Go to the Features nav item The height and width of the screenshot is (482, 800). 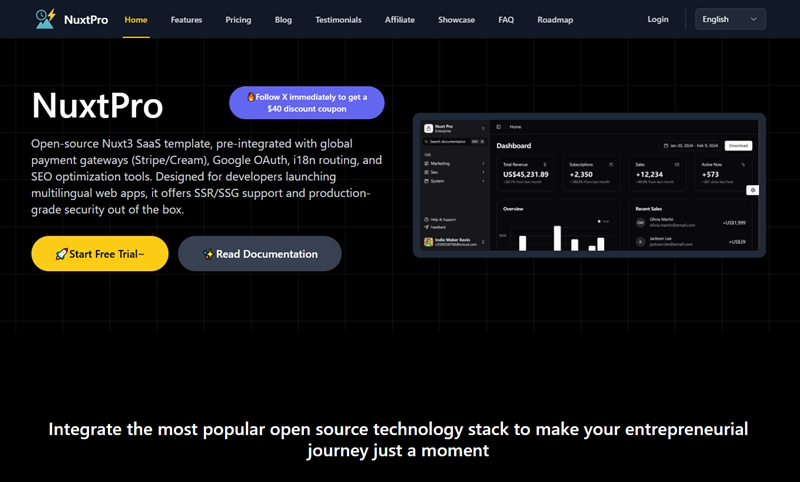(x=186, y=20)
